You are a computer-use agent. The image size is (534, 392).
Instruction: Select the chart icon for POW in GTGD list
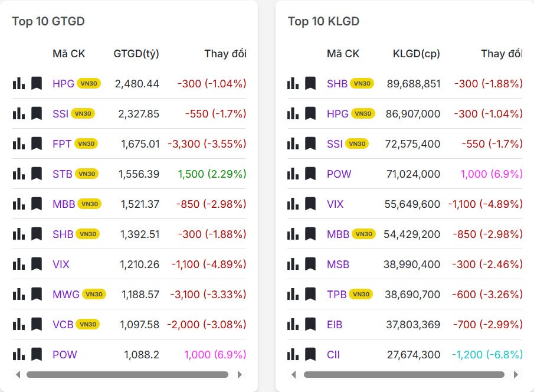click(18, 355)
